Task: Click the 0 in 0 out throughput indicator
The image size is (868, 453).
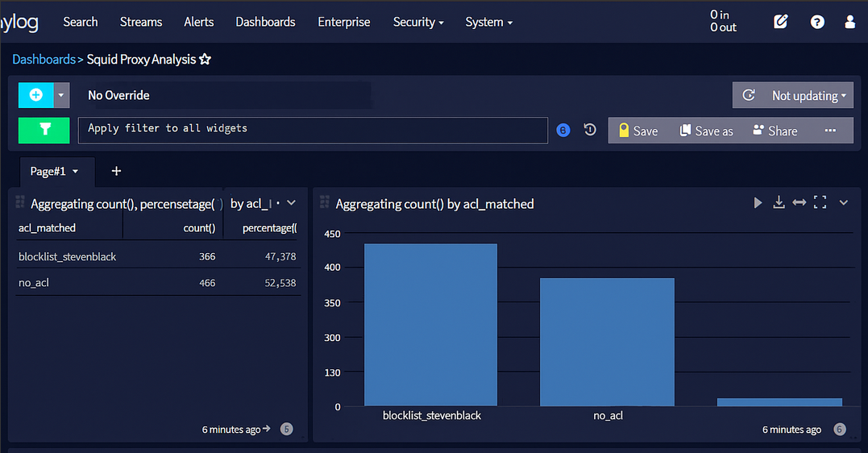Action: pos(723,21)
